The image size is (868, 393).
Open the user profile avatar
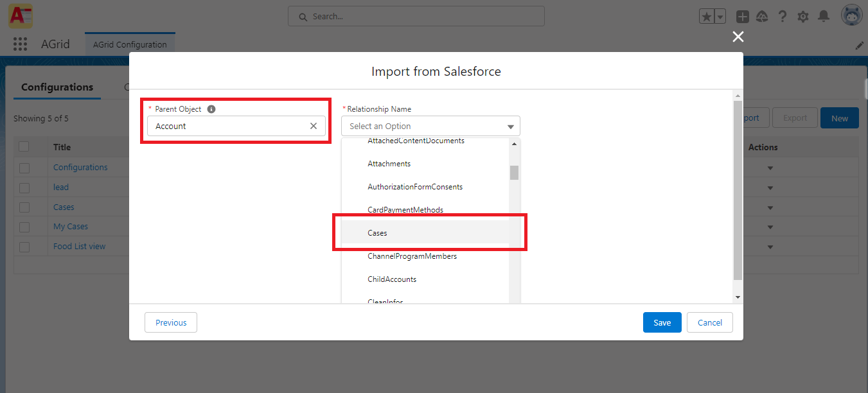[851, 15]
